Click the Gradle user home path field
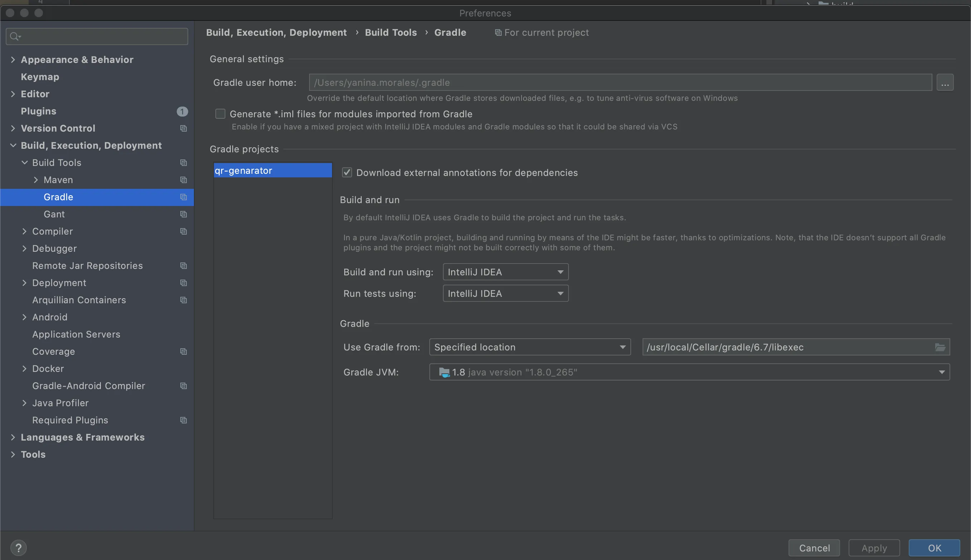Image resolution: width=971 pixels, height=560 pixels. click(x=620, y=82)
